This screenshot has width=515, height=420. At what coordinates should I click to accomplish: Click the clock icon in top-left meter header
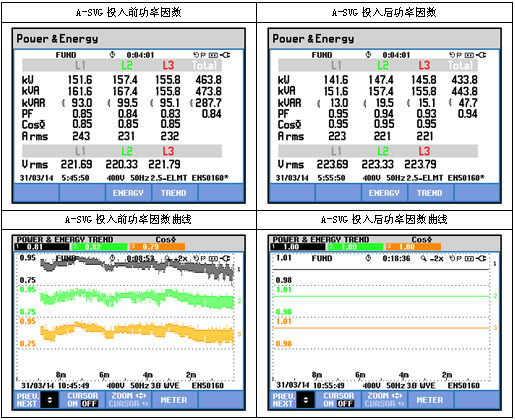coord(112,55)
